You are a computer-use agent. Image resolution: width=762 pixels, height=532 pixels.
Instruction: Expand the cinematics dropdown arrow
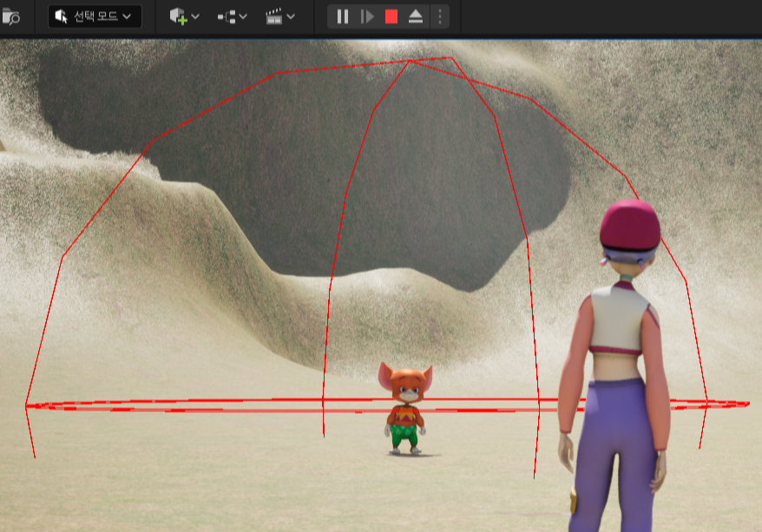coord(291,16)
